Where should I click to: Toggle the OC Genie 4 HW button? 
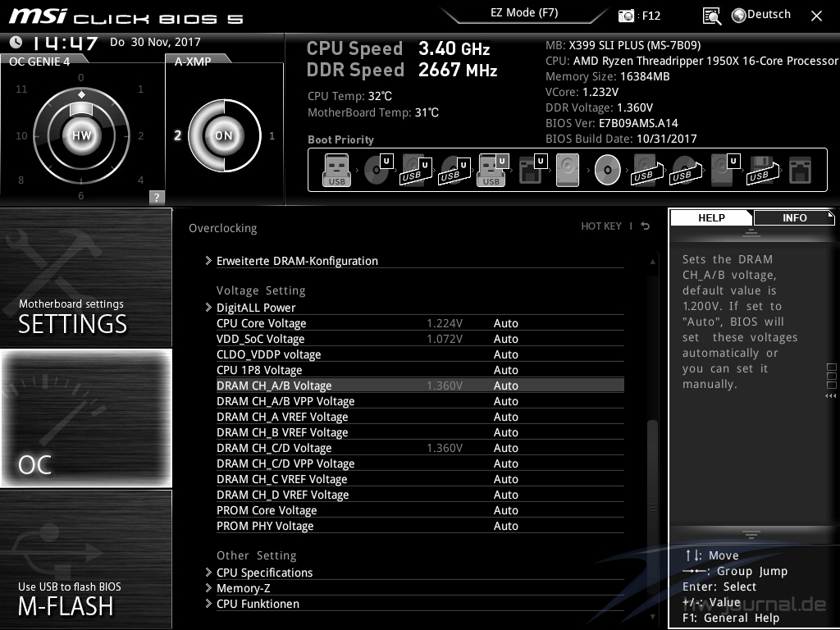pos(81,135)
